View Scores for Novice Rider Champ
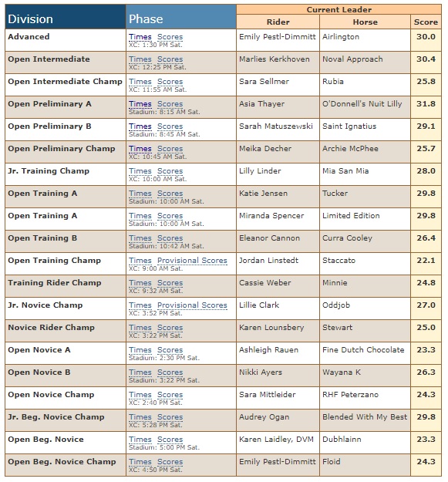This screenshot has width=448, height=482. click(x=170, y=328)
